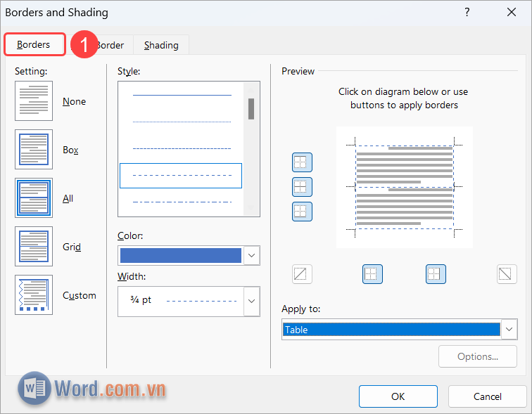The width and height of the screenshot is (532, 414).
Task: Select the Custom border setting
Action: (x=34, y=295)
